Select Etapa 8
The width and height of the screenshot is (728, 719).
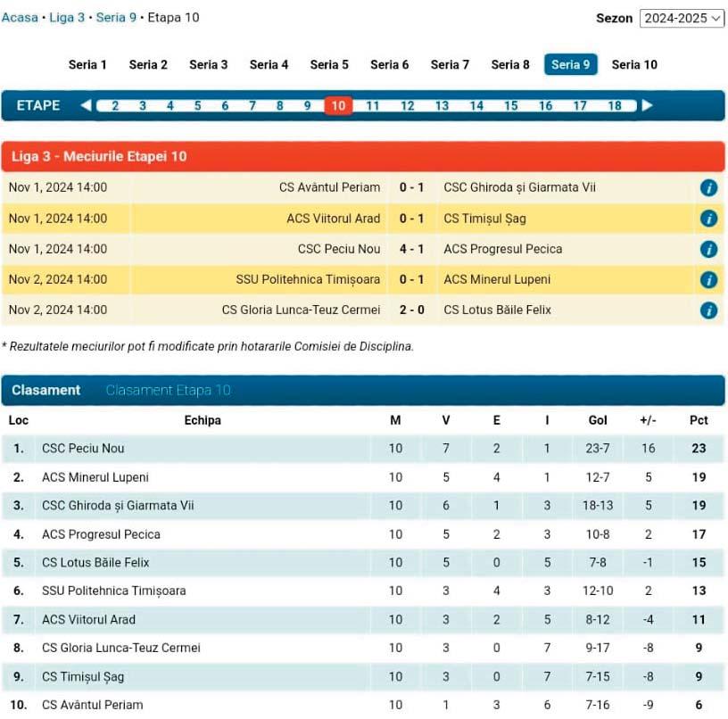pyautogui.click(x=279, y=106)
